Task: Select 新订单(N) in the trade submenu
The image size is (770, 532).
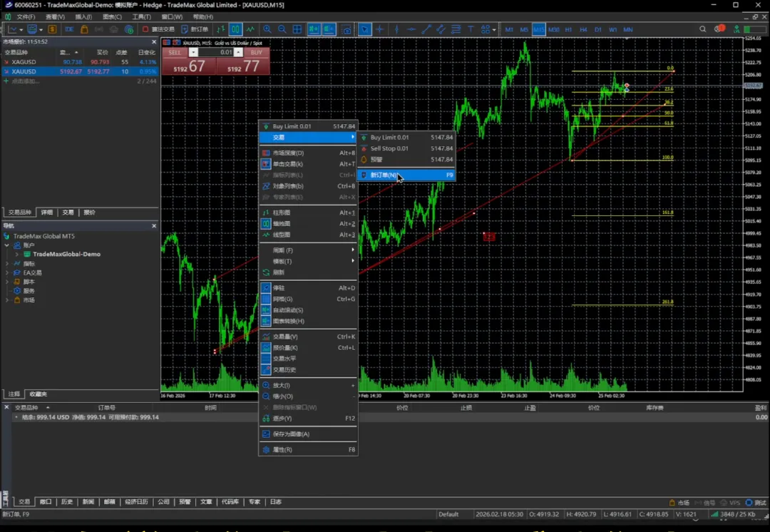Action: [384, 175]
